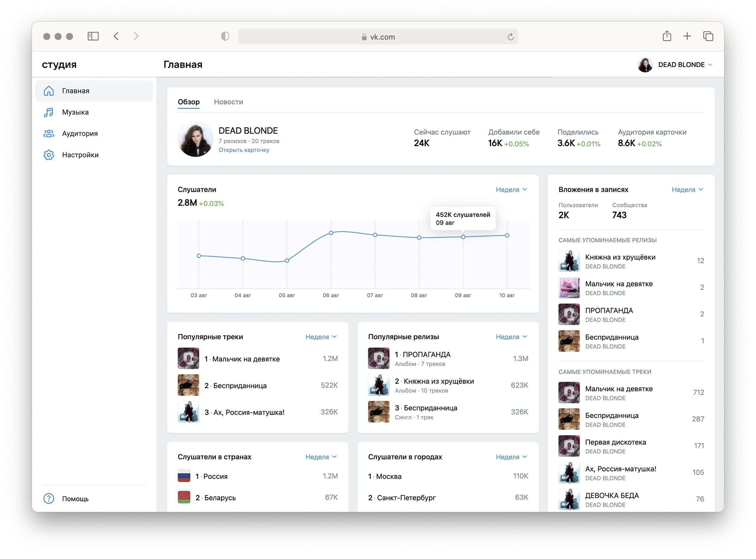
Task: Click the vk.com address bar
Action: coord(378,37)
